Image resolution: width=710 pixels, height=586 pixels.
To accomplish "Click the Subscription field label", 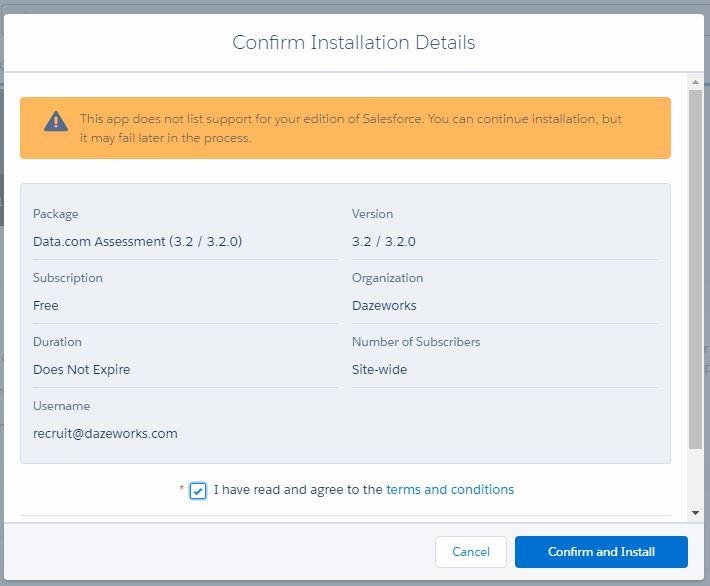I will tap(67, 278).
